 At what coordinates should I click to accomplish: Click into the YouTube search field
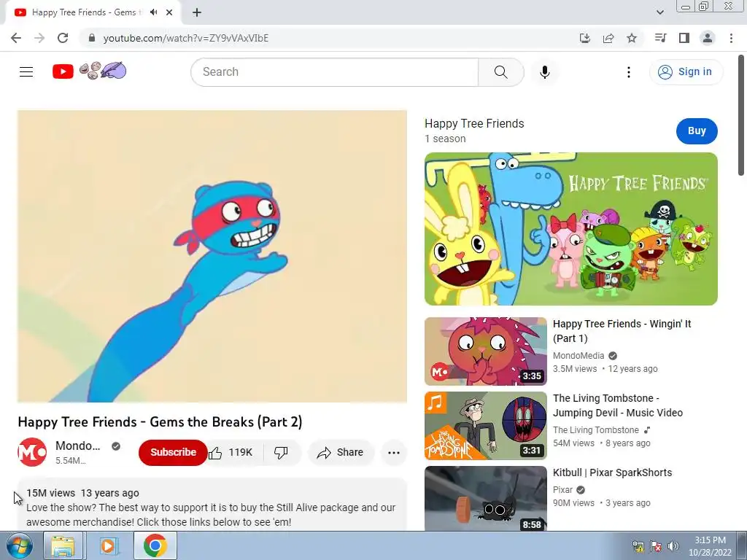(x=334, y=72)
